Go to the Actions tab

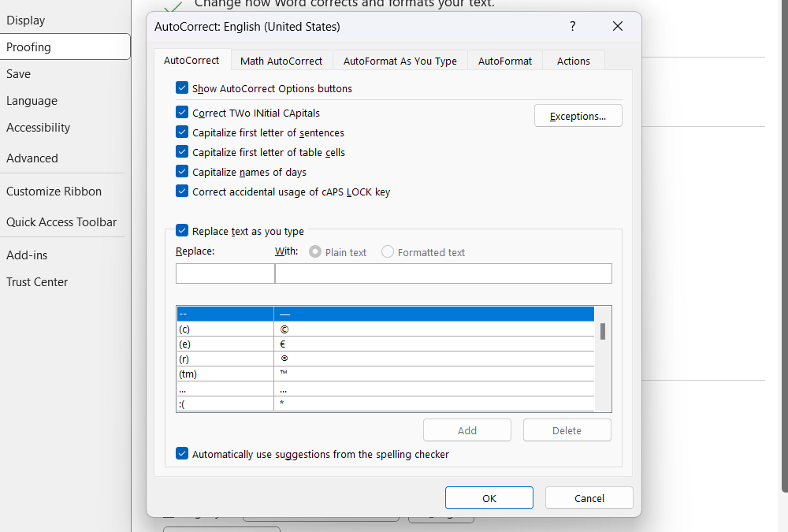(574, 61)
